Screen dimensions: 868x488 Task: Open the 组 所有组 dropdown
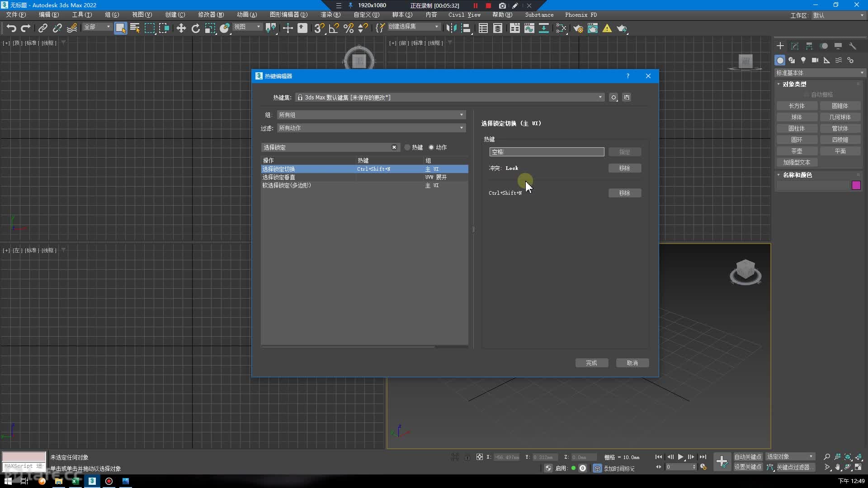click(x=371, y=115)
